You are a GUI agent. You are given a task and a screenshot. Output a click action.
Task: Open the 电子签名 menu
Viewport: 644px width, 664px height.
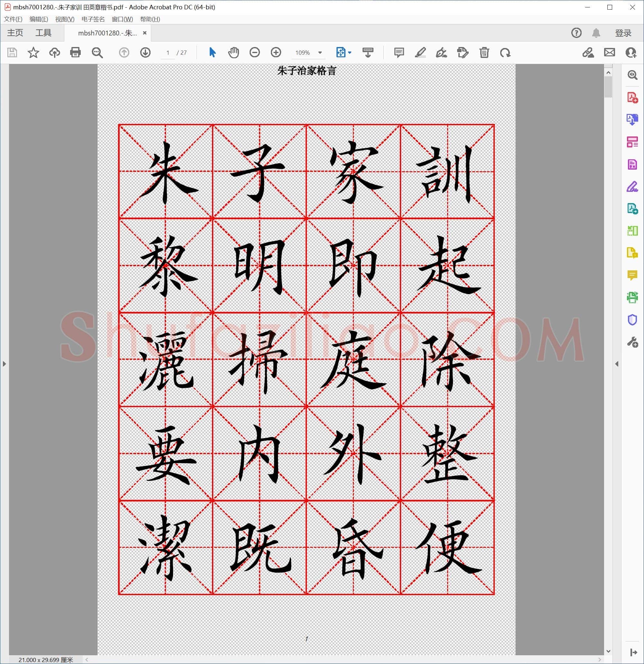(93, 19)
